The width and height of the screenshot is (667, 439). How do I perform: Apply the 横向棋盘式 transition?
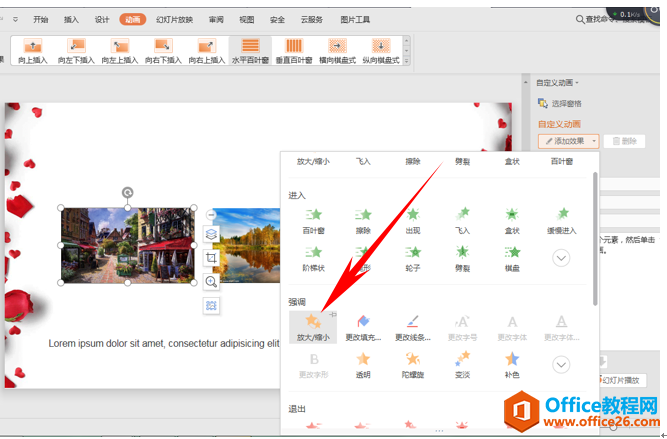tap(337, 51)
